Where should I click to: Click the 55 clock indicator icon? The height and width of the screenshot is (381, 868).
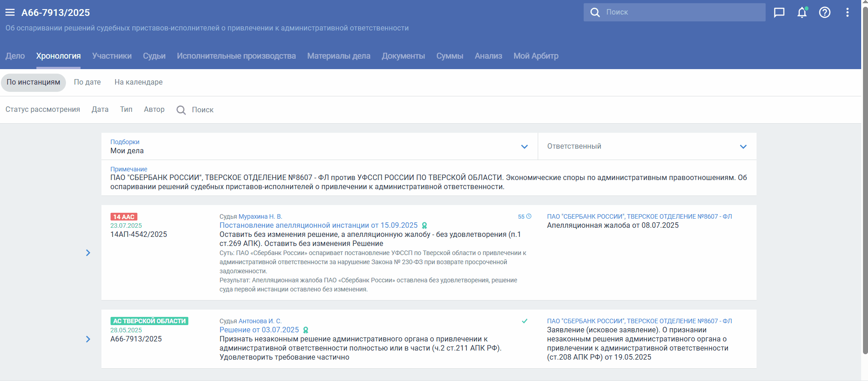[529, 216]
